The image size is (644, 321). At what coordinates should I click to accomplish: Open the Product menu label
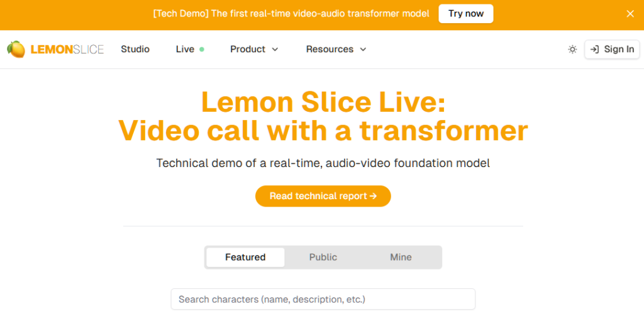248,49
